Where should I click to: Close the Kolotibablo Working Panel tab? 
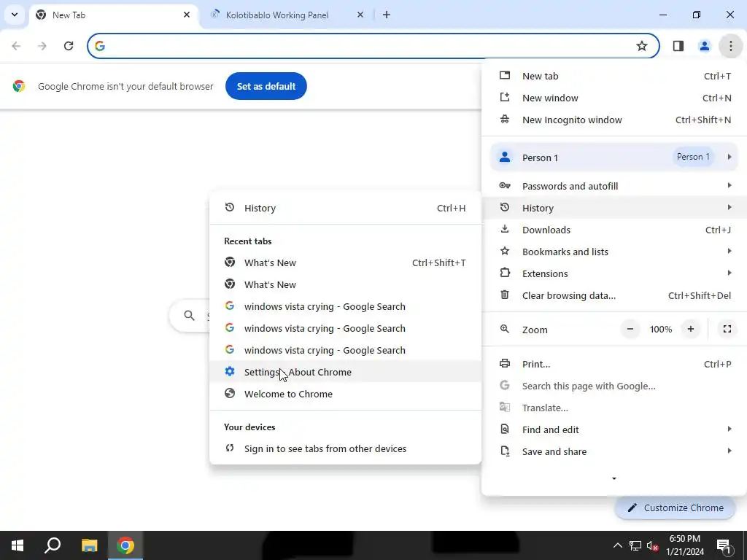[360, 15]
